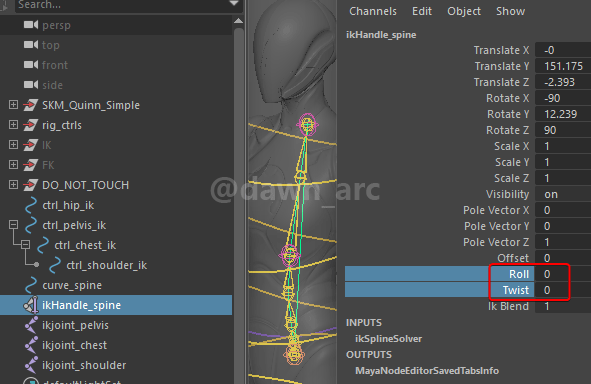Click the SKM_Quinn_Simple transform icon
591x384 pixels.
point(31,105)
